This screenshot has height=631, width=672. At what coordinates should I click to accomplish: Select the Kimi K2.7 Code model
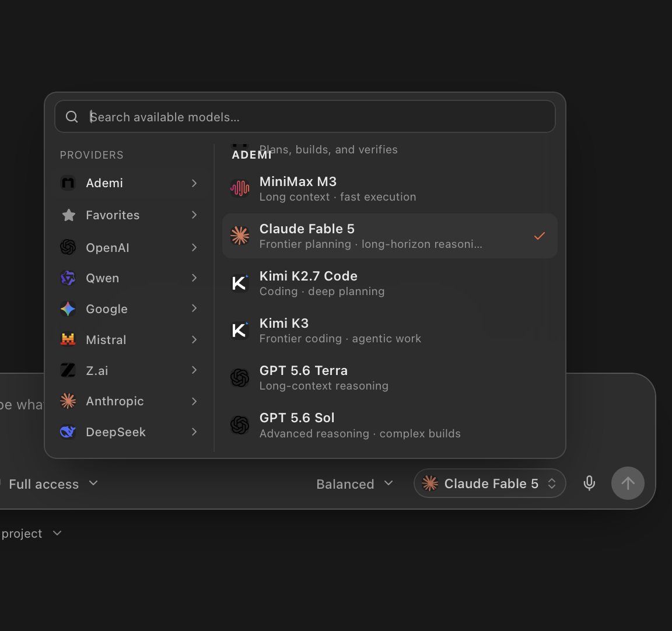pos(390,283)
